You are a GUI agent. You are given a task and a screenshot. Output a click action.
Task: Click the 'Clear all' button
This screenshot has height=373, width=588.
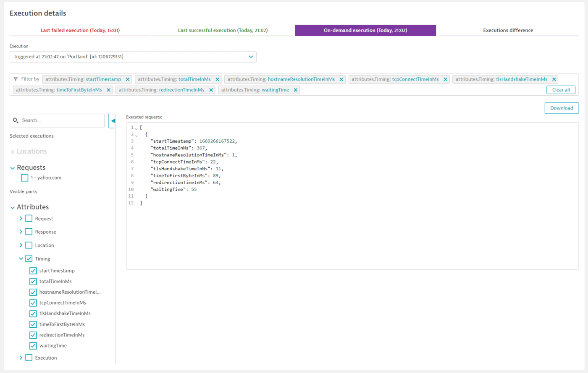click(561, 89)
